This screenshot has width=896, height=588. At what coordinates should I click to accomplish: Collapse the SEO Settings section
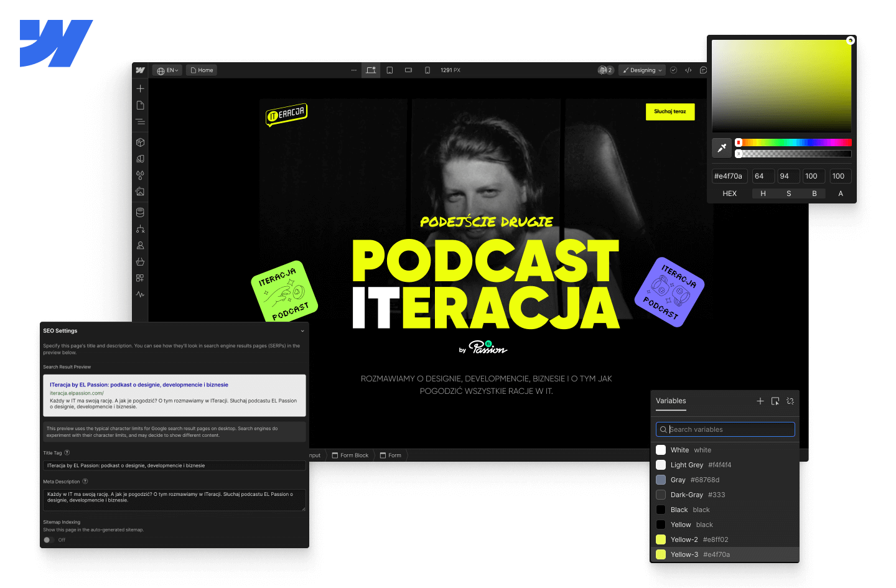tap(302, 331)
